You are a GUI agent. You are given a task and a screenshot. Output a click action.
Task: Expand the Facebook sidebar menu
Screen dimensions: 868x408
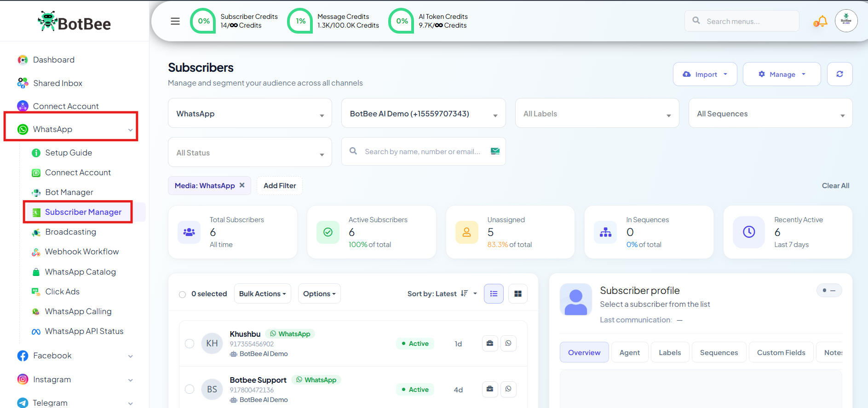(x=131, y=356)
